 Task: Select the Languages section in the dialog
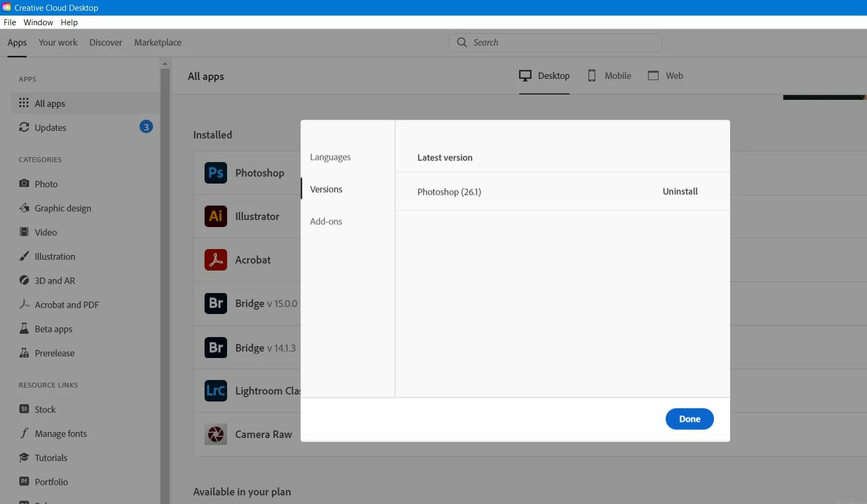pyautogui.click(x=330, y=157)
